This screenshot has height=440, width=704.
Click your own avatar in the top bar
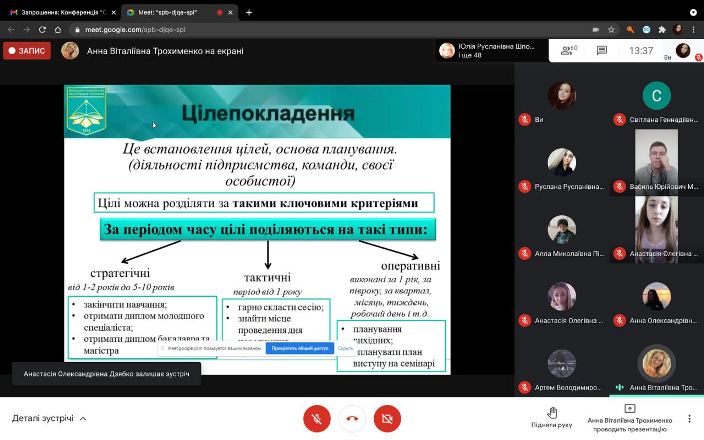tap(682, 50)
